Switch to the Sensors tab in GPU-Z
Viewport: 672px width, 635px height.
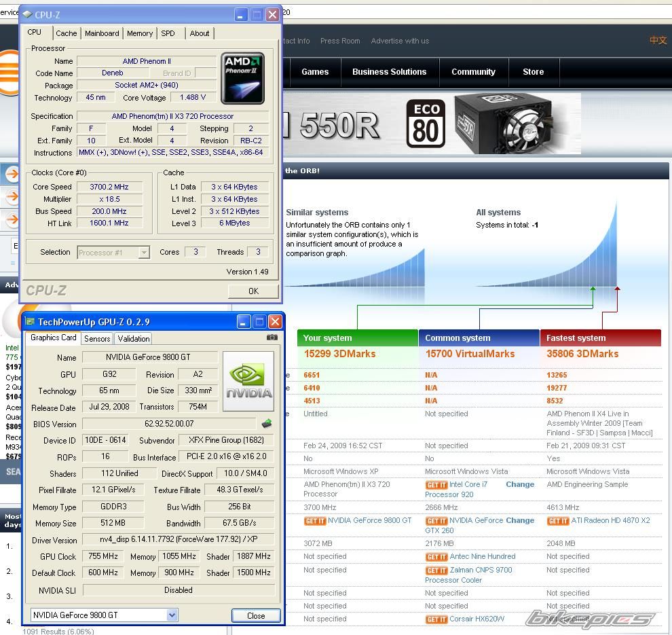97,339
